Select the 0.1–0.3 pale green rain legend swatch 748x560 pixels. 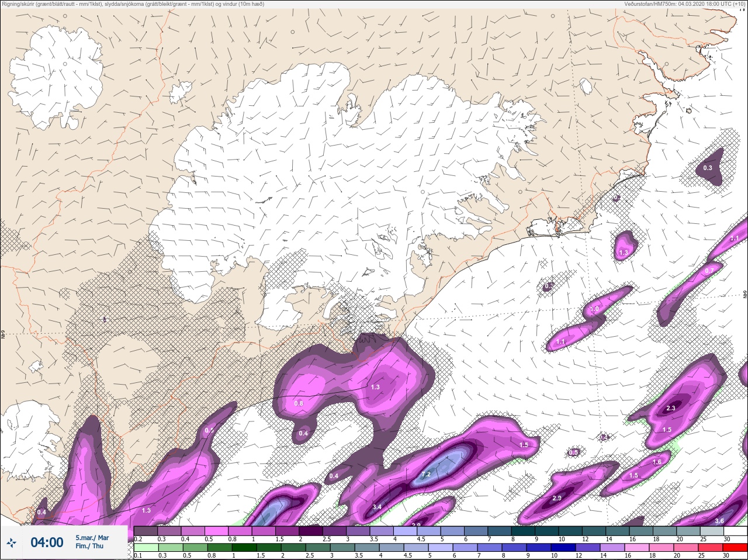[146, 548]
